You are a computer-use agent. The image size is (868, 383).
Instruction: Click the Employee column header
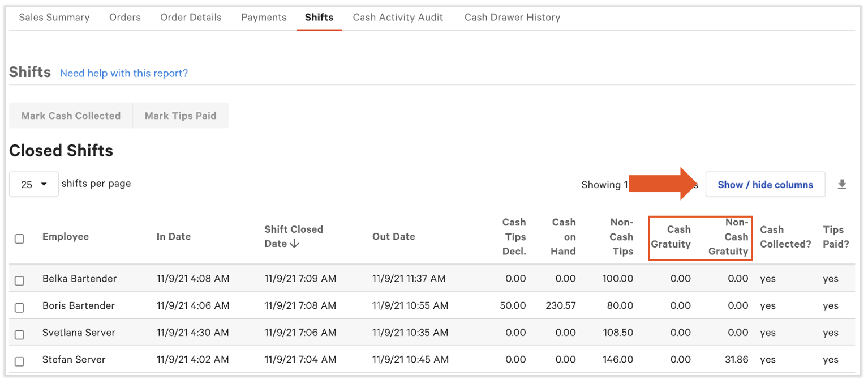coord(66,237)
